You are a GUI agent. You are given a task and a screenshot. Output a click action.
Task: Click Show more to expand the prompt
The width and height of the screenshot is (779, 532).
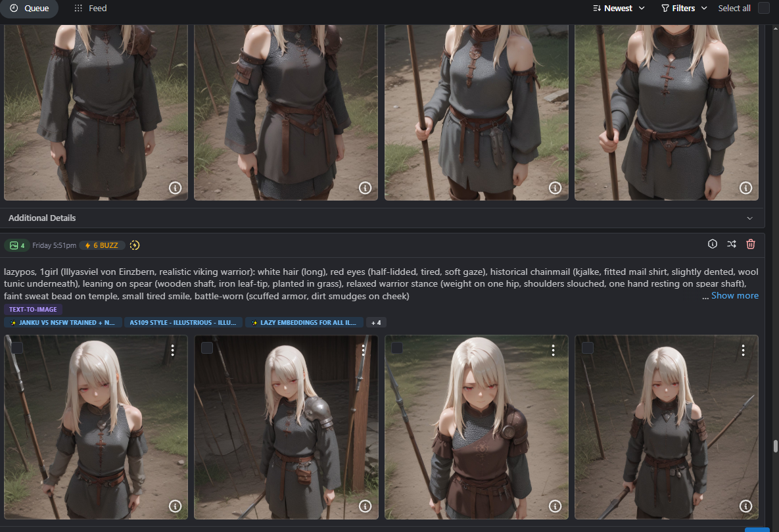pyautogui.click(x=735, y=295)
